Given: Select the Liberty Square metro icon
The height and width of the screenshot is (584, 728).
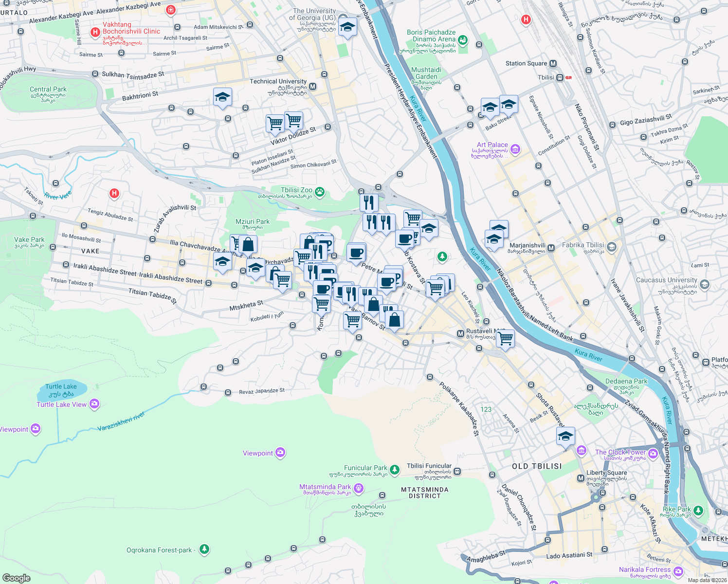Looking at the screenshot, I should pyautogui.click(x=580, y=478).
